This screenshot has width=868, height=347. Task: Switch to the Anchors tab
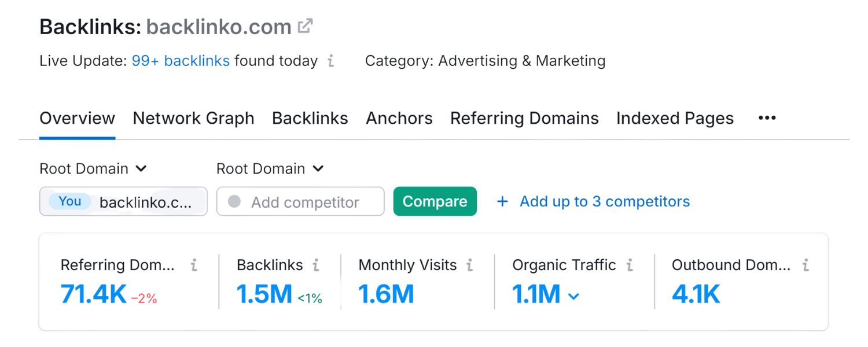tap(399, 118)
